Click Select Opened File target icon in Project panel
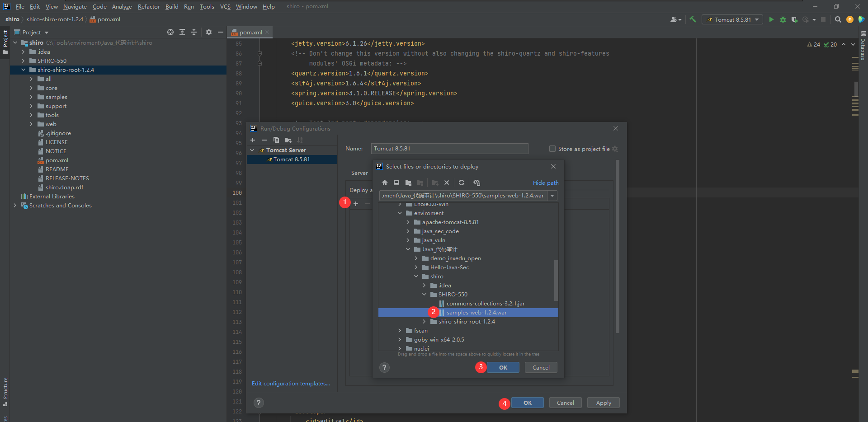 tap(170, 32)
